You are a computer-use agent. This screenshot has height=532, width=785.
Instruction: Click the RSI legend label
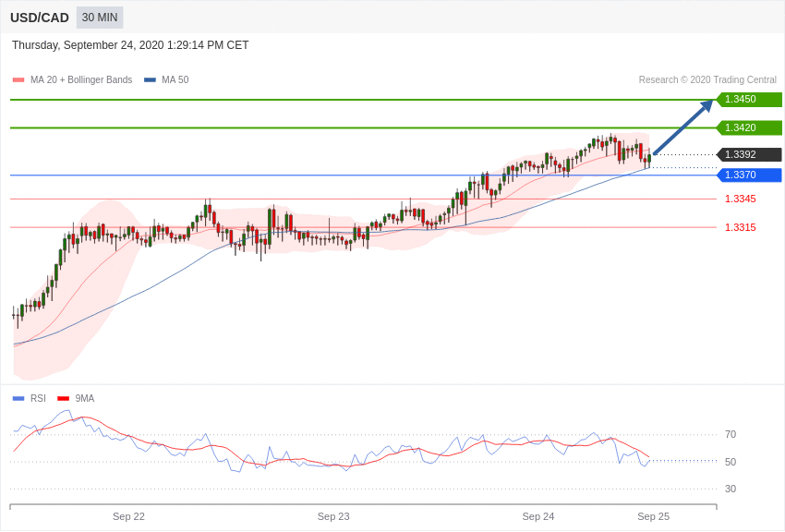point(38,398)
